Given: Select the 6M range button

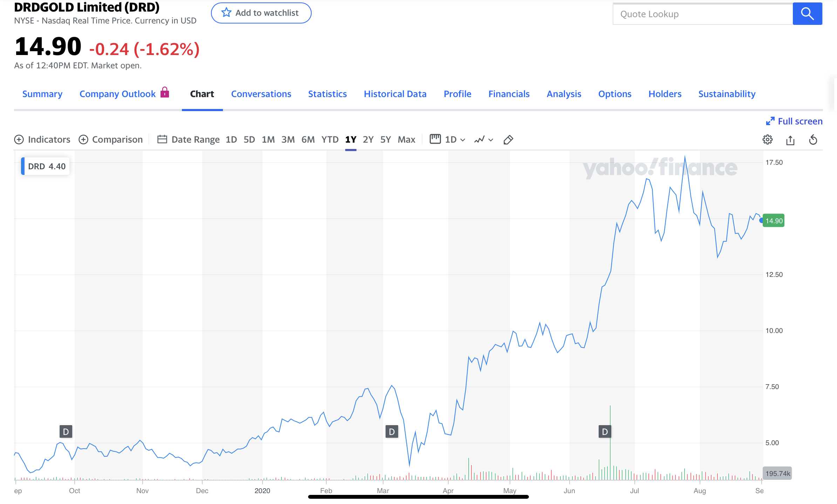Looking at the screenshot, I should 308,139.
